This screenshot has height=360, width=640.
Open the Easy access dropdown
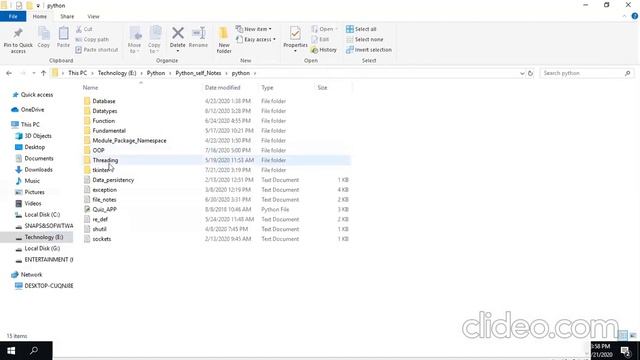(x=256, y=39)
